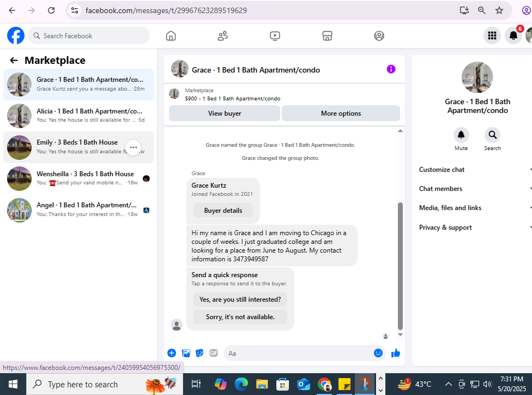Click the chat scroll down arrow
Viewport: 532px width, 395px height.
(400, 334)
